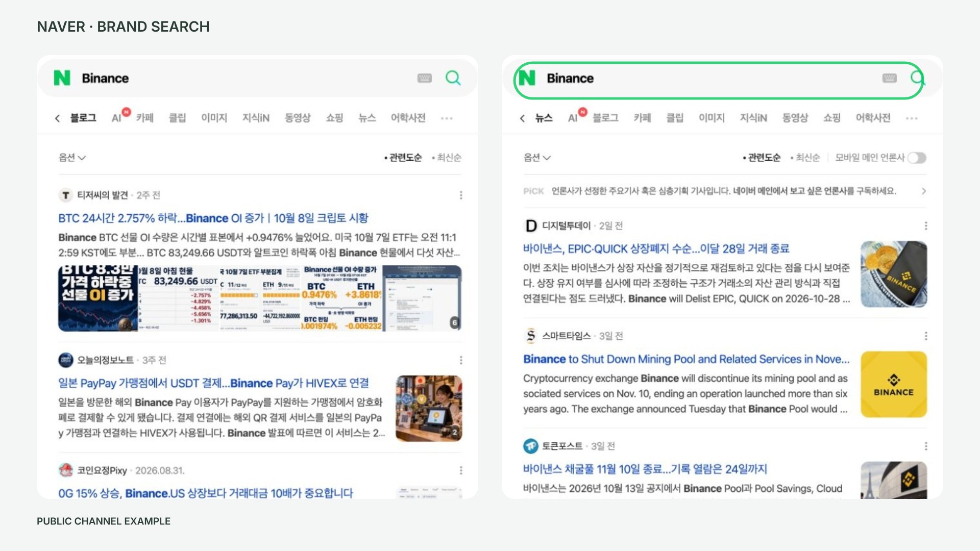Open 바이낸스 채굴풀 11월 10일 종료 article
Viewport: 980px width, 551px height.
pyautogui.click(x=645, y=469)
